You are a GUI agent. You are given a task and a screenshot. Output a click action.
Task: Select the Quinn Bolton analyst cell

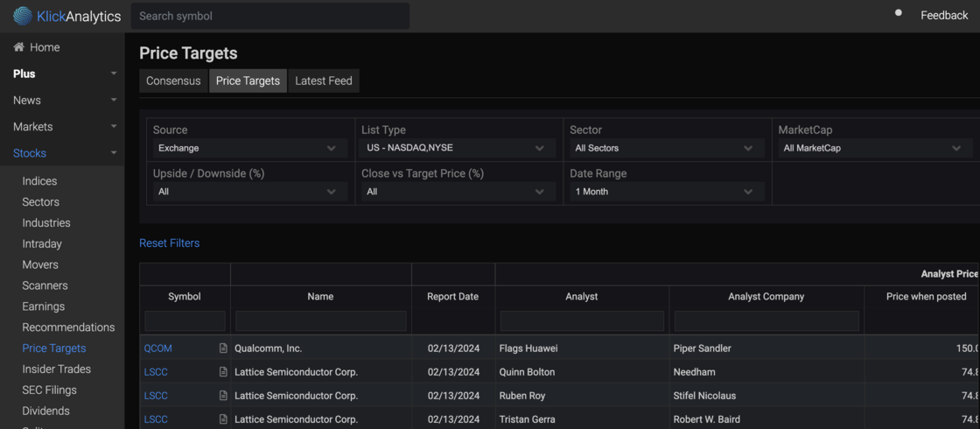click(582, 372)
